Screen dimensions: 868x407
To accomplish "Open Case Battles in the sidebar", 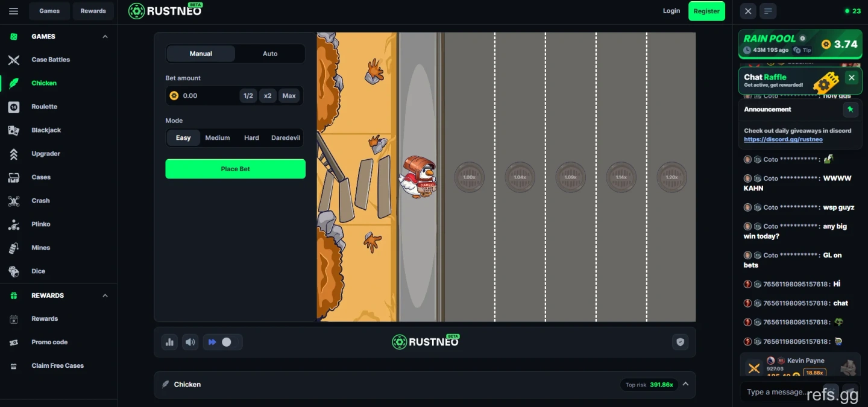I will 51,60.
